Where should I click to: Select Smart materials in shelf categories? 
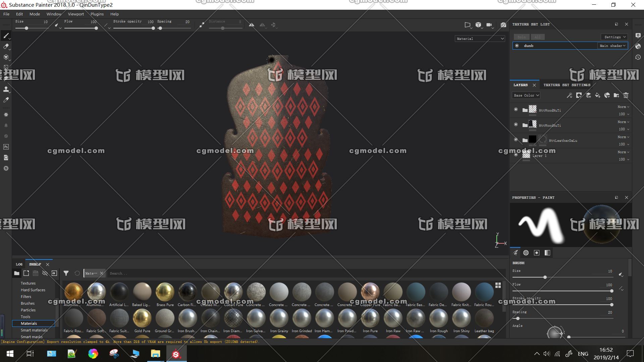point(34,330)
